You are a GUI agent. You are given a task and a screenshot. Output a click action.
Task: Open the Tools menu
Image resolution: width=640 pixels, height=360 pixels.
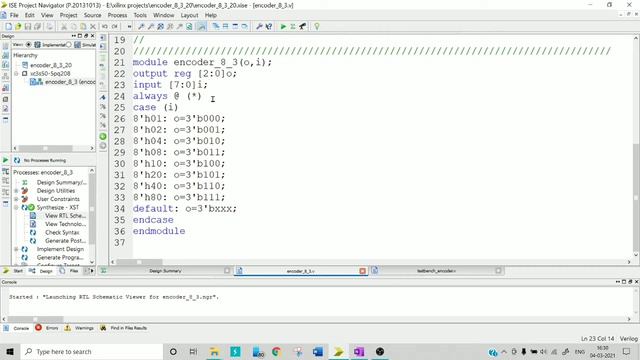[140, 15]
